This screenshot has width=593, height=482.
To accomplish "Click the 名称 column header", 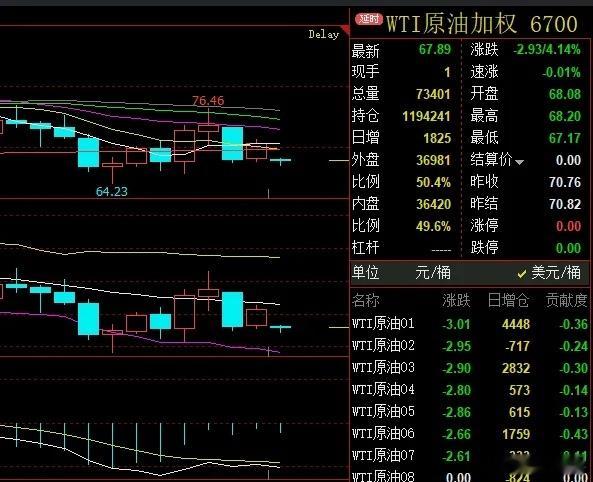I will click(x=365, y=300).
